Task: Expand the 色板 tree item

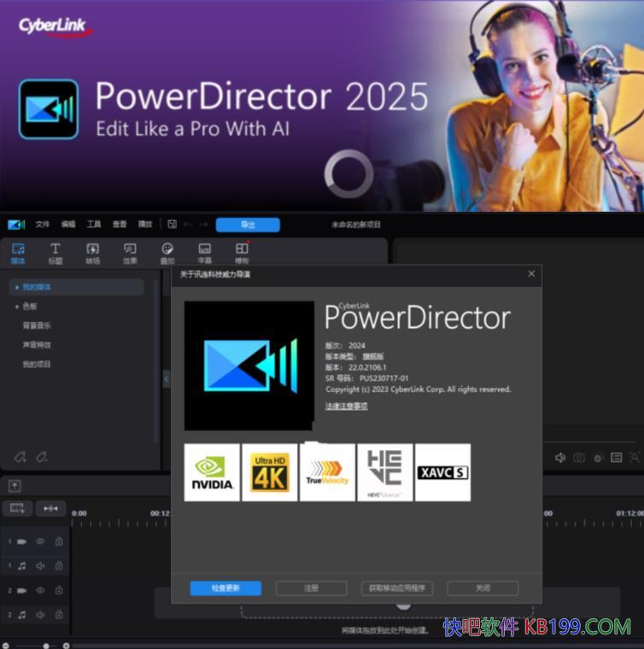Action: [17, 307]
